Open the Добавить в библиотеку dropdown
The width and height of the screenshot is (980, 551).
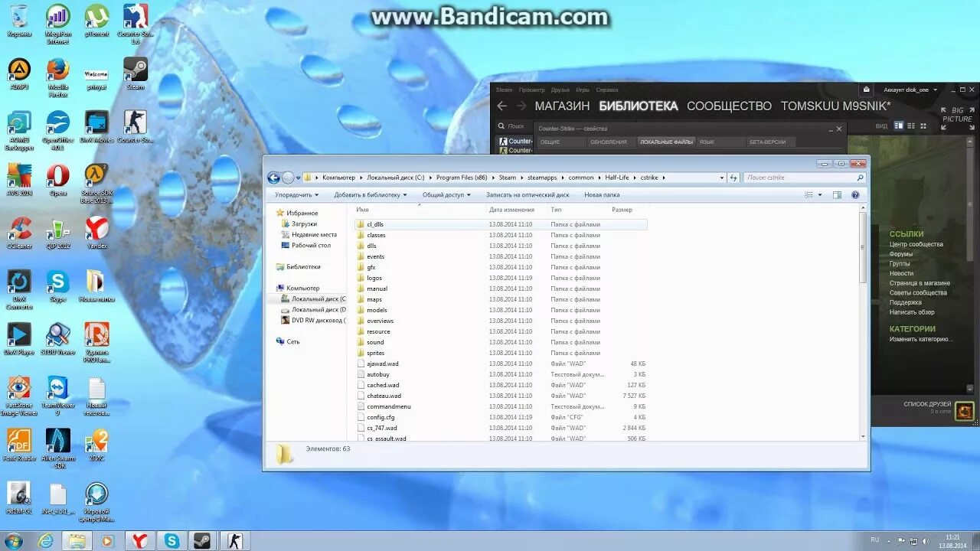click(x=371, y=195)
